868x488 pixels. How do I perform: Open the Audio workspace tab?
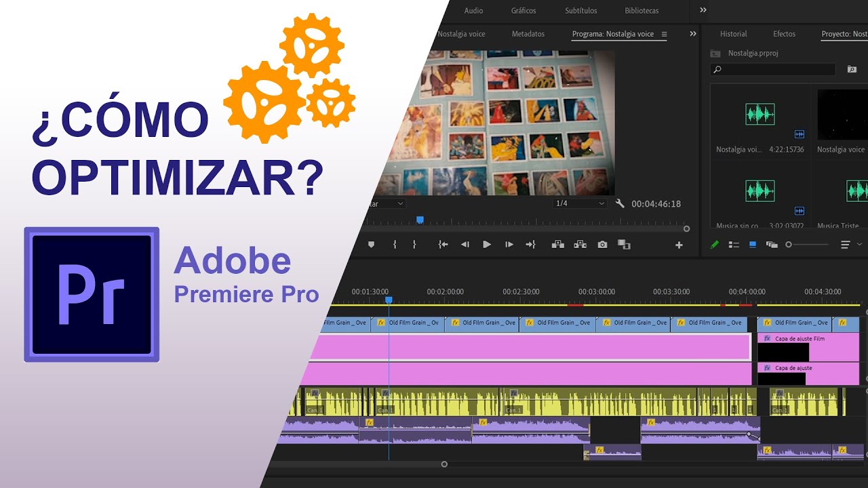tap(473, 11)
